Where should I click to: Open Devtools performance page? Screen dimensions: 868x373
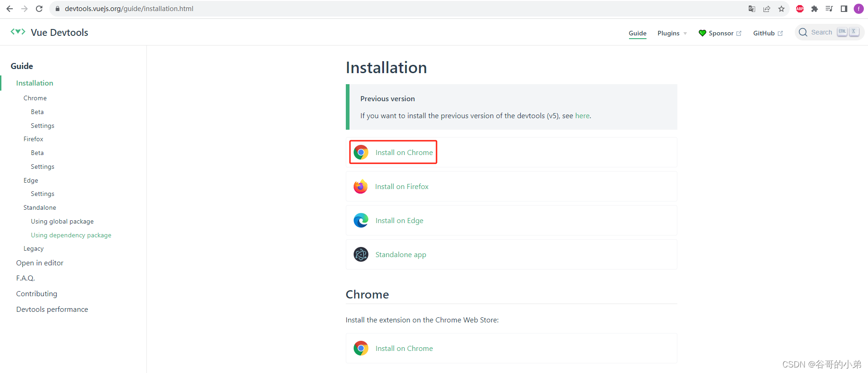[52, 309]
